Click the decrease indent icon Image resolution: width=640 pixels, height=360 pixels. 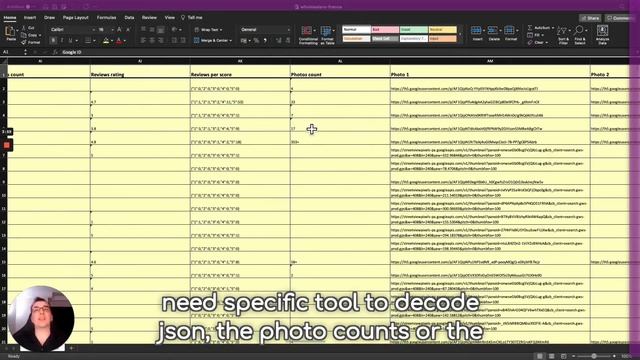click(174, 40)
